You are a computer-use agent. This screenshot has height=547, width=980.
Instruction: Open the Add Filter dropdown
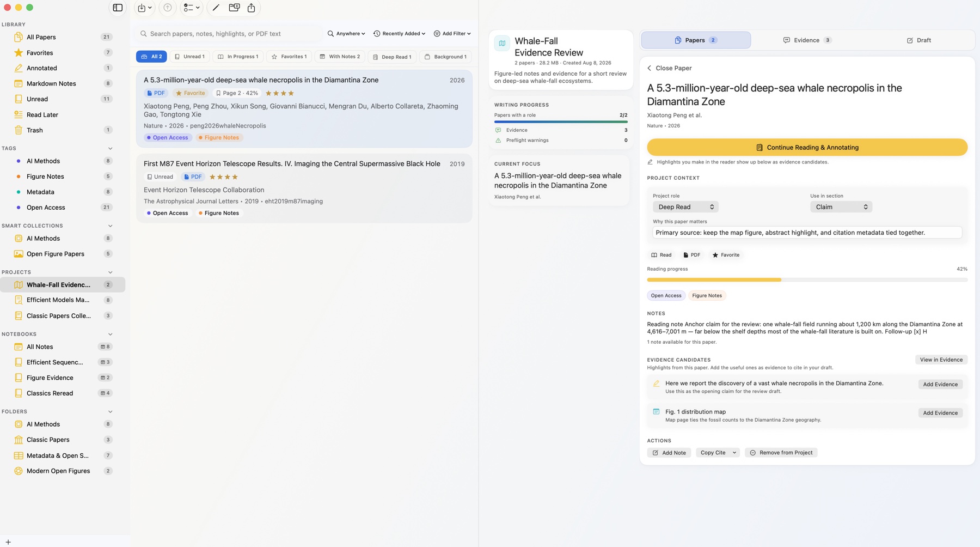pyautogui.click(x=452, y=34)
